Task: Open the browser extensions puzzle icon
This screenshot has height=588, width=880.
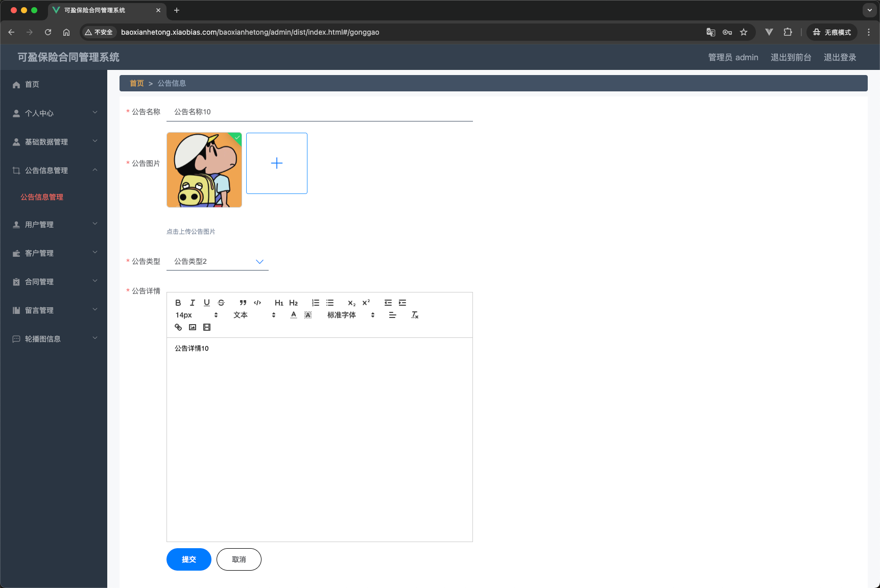Action: pos(788,32)
